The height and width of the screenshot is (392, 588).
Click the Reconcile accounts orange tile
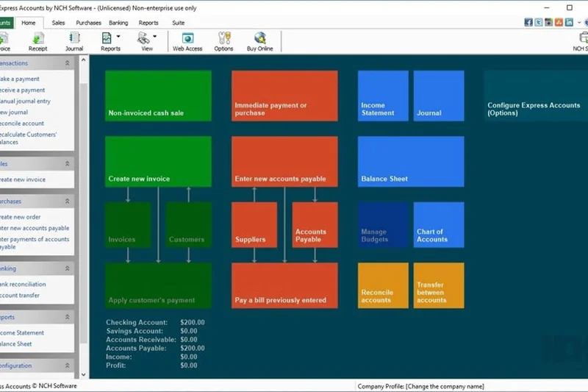(x=383, y=285)
